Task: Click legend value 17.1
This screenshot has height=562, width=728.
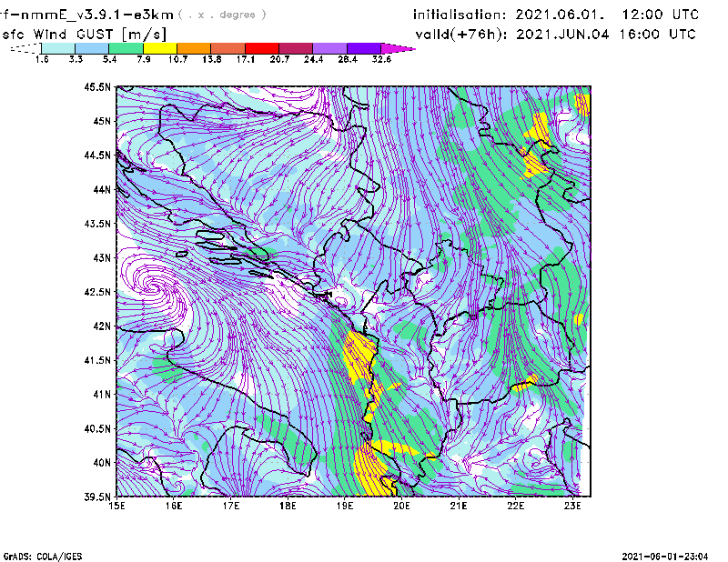Action: (x=246, y=59)
